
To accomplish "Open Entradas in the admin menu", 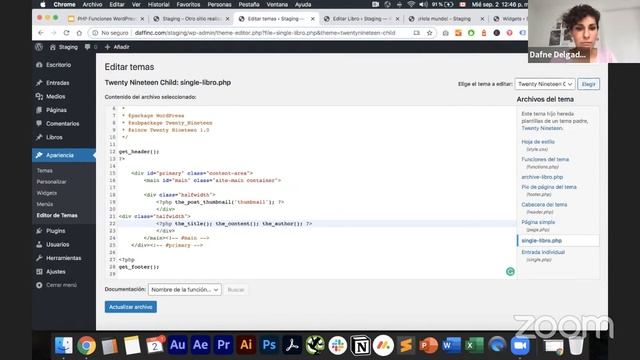I will point(58,83).
